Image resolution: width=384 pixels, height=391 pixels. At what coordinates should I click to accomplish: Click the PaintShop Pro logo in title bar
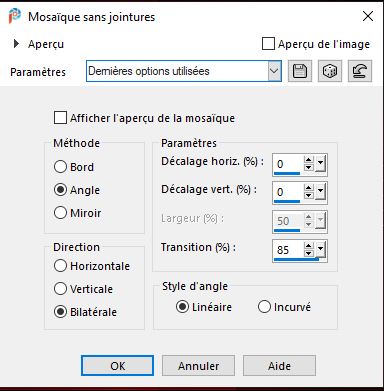(x=15, y=16)
